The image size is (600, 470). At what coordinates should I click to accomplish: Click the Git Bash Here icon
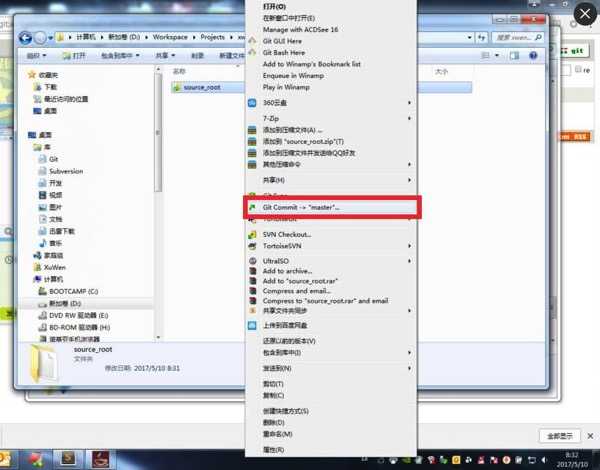pyautogui.click(x=252, y=52)
